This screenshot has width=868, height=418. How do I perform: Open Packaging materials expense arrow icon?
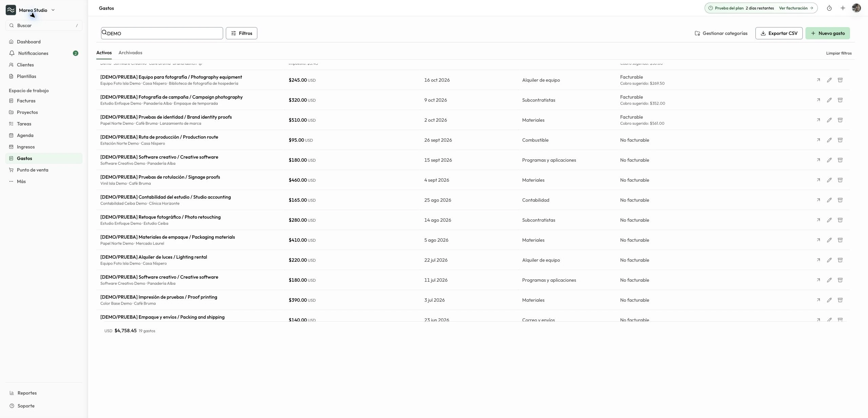point(818,240)
